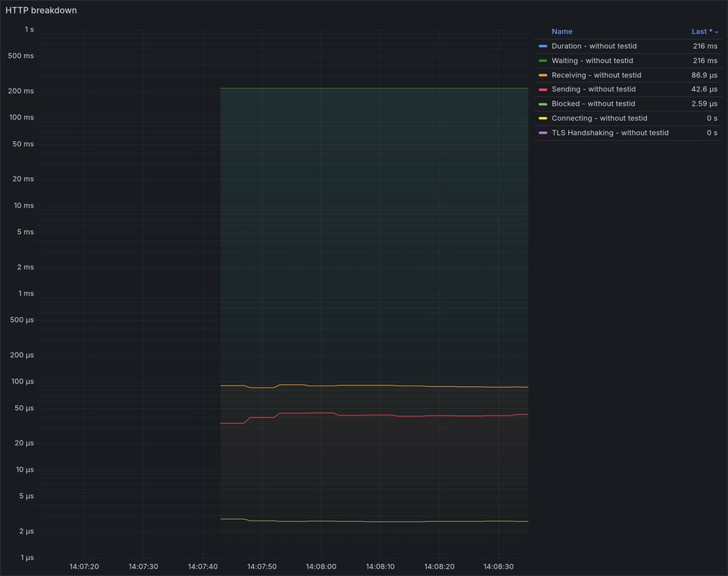Click the sort chevron next to Last *

coord(717,32)
